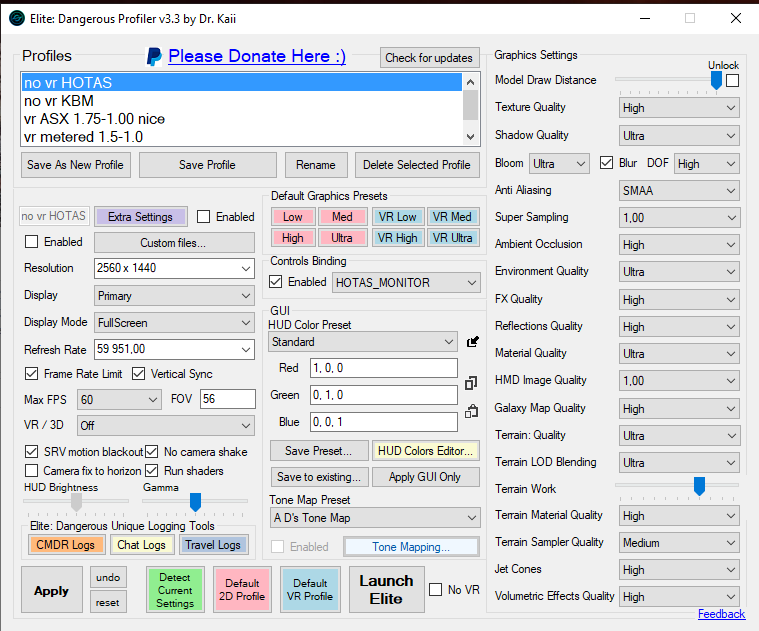The image size is (759, 631).
Task: Open the Display Mode dropdown
Action: coord(174,323)
